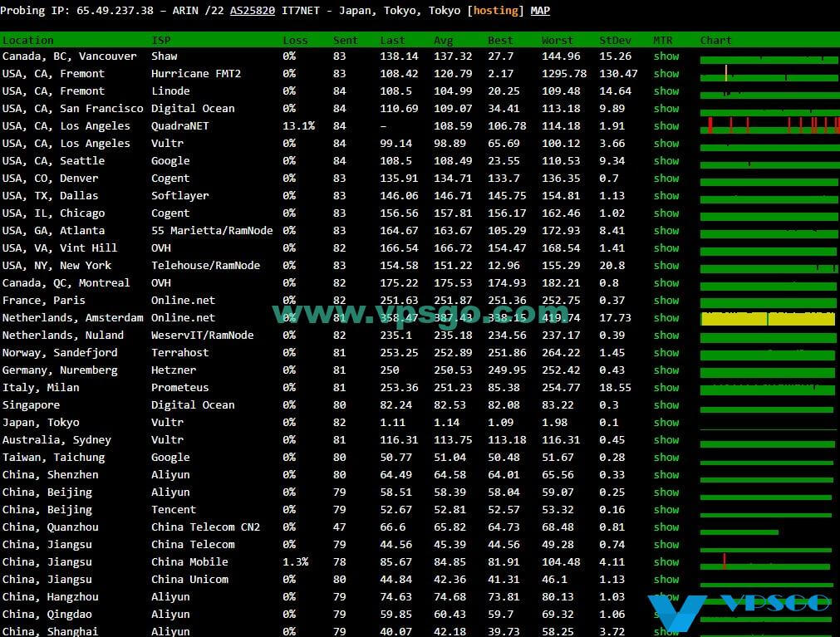The height and width of the screenshot is (637, 840).
Task: Show MTR for Dallas Softlayer
Action: pos(666,196)
